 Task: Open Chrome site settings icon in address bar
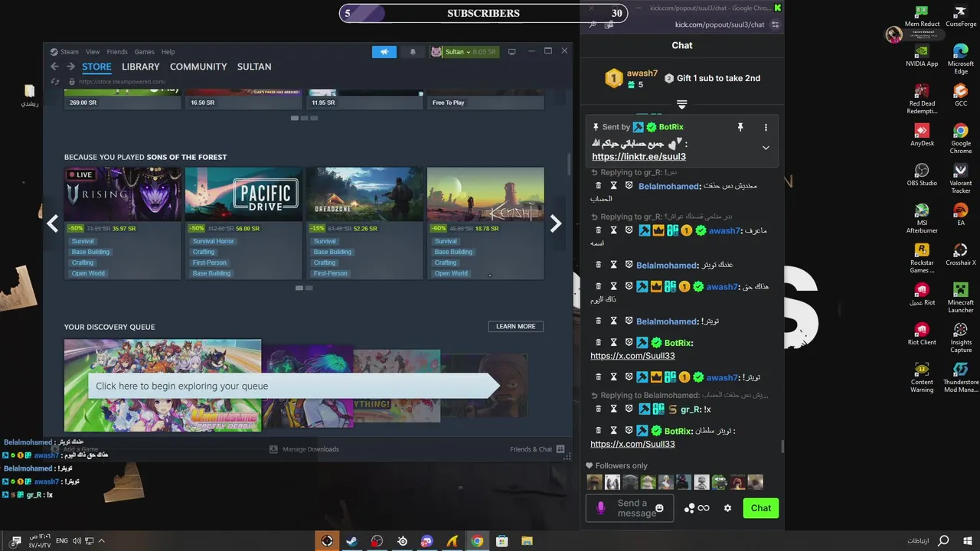point(775,24)
